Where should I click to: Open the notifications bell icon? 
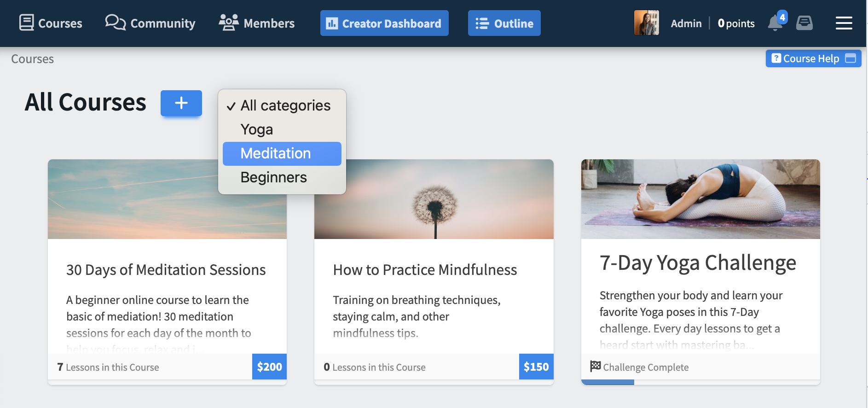[x=775, y=23]
